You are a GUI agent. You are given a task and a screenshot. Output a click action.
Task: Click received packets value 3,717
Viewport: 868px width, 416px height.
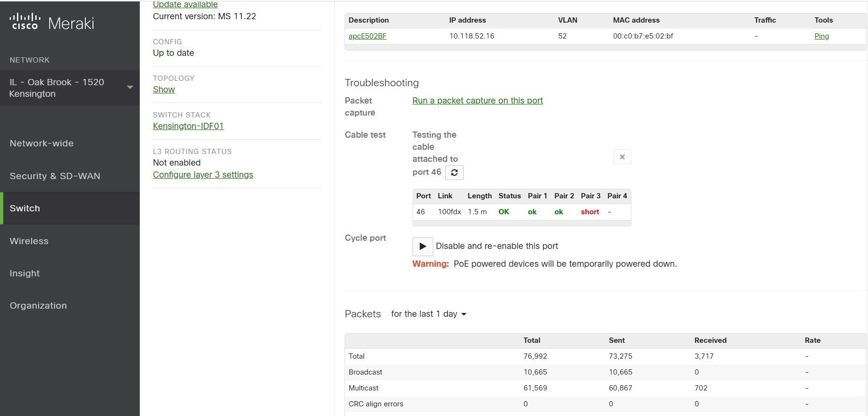[x=704, y=356]
